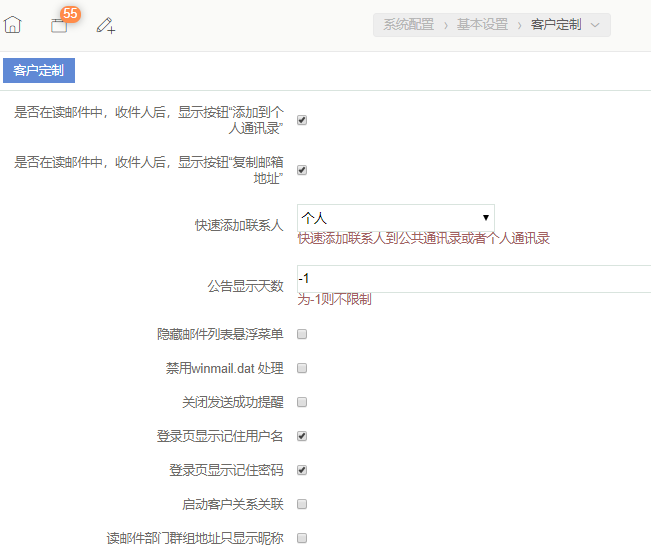The height and width of the screenshot is (555, 651).
Task: Enable 禁用winmail.dat 处理 checkbox
Action: (x=302, y=368)
